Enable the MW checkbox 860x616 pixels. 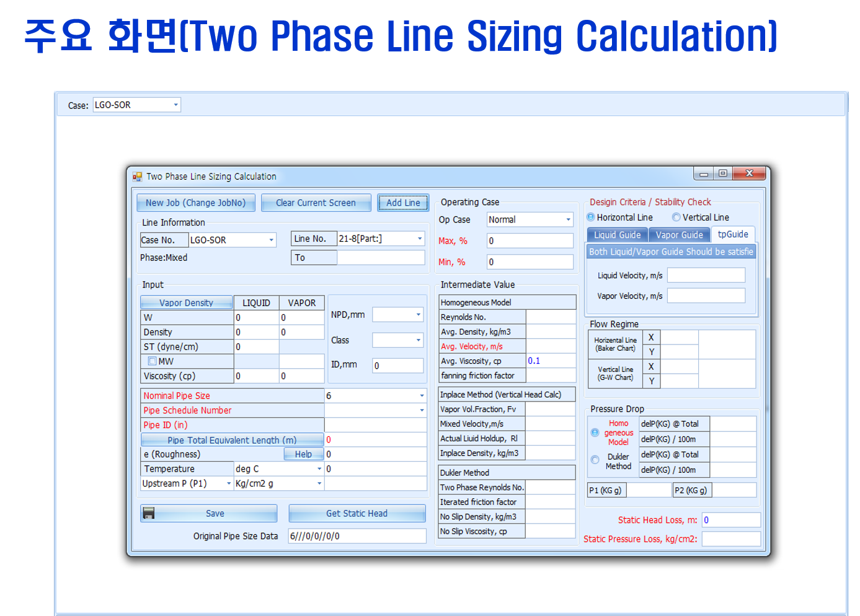(x=152, y=361)
